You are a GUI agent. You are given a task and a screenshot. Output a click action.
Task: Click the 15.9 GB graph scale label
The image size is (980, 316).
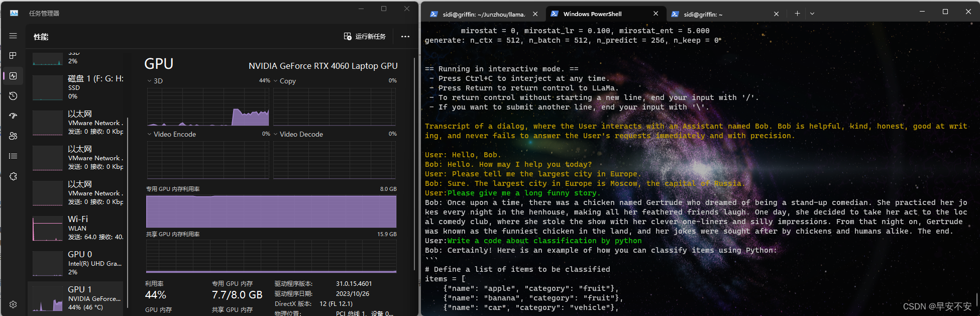[x=387, y=234]
